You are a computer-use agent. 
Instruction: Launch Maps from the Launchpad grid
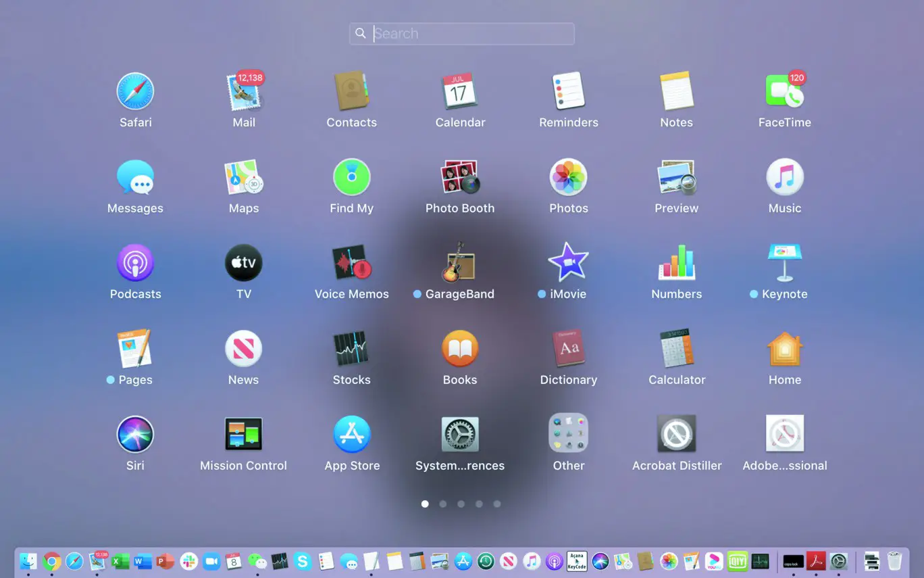tap(244, 177)
